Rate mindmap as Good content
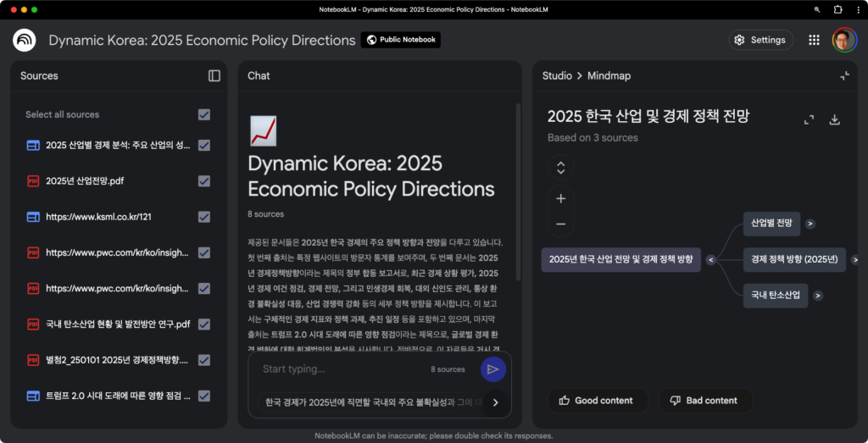Image resolution: width=868 pixels, height=443 pixels. tap(598, 401)
